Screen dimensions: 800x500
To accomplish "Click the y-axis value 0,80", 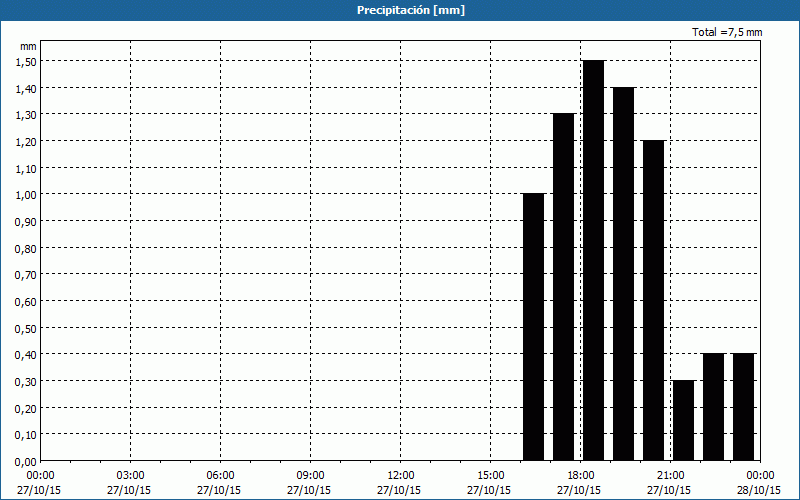I will (26, 248).
